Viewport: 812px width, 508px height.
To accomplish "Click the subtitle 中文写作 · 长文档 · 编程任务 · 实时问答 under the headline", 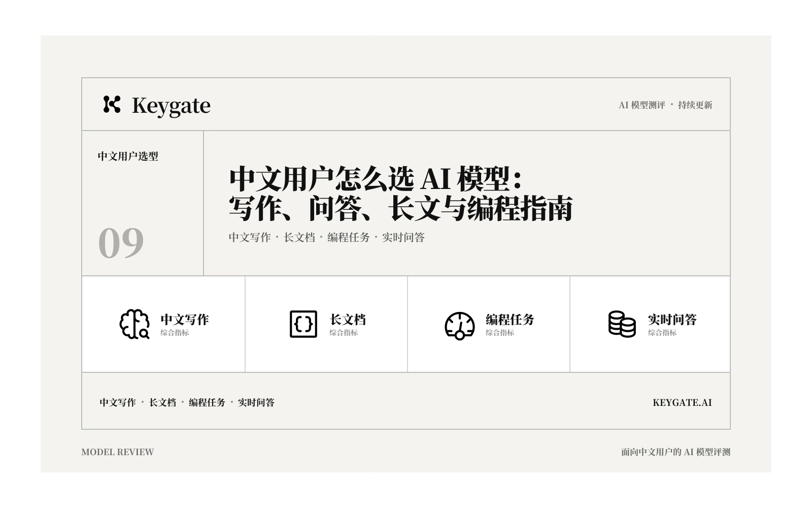I will pos(327,237).
